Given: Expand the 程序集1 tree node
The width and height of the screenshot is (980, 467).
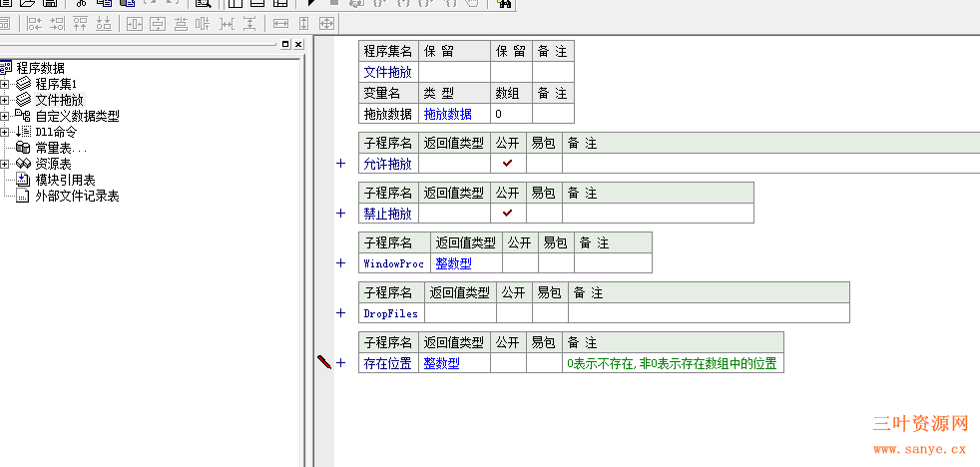Looking at the screenshot, I should click(x=5, y=84).
